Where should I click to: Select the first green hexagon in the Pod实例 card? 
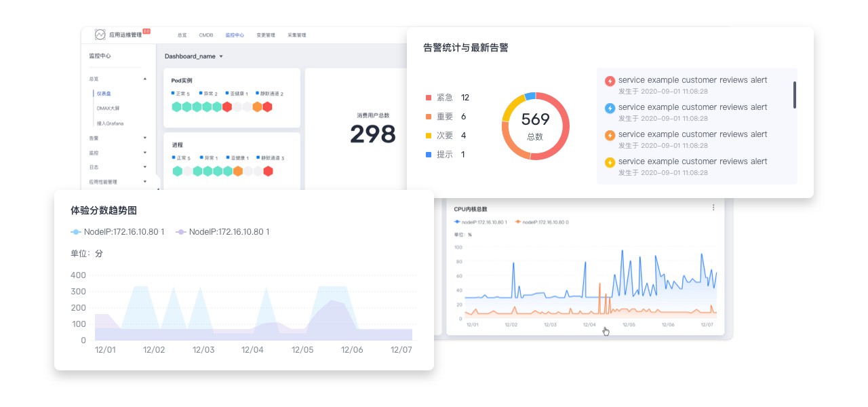176,106
